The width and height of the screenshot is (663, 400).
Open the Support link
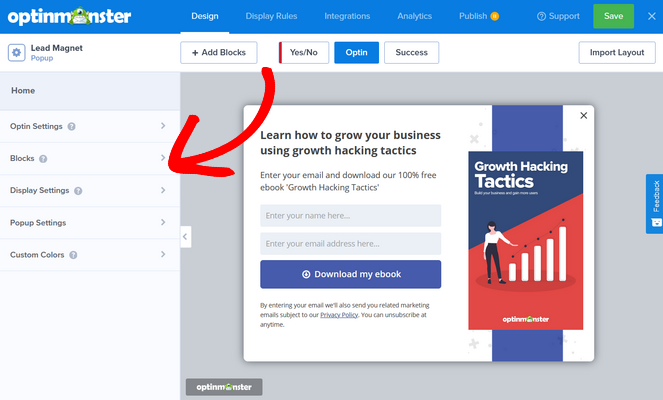(x=558, y=16)
